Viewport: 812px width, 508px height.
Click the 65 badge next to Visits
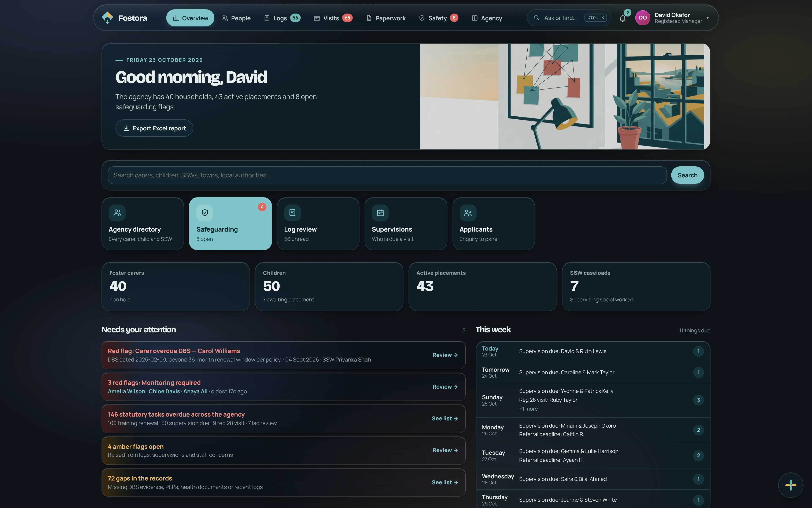point(347,18)
